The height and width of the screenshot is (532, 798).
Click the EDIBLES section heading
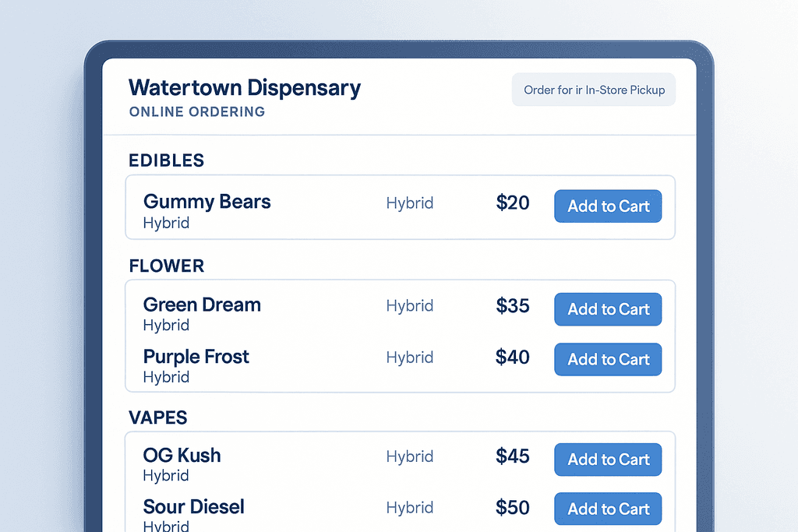(x=167, y=160)
